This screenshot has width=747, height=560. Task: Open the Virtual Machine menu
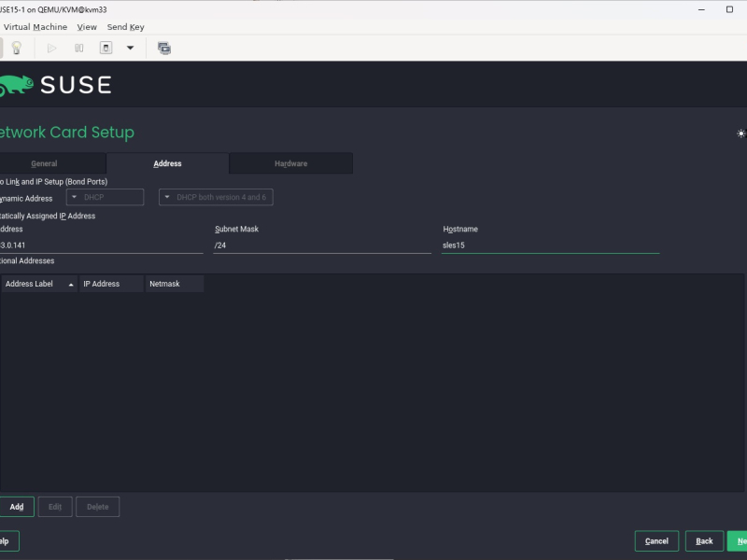35,27
